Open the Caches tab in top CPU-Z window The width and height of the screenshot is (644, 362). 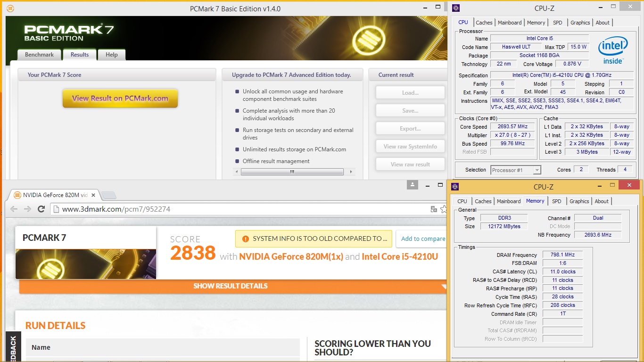(484, 23)
